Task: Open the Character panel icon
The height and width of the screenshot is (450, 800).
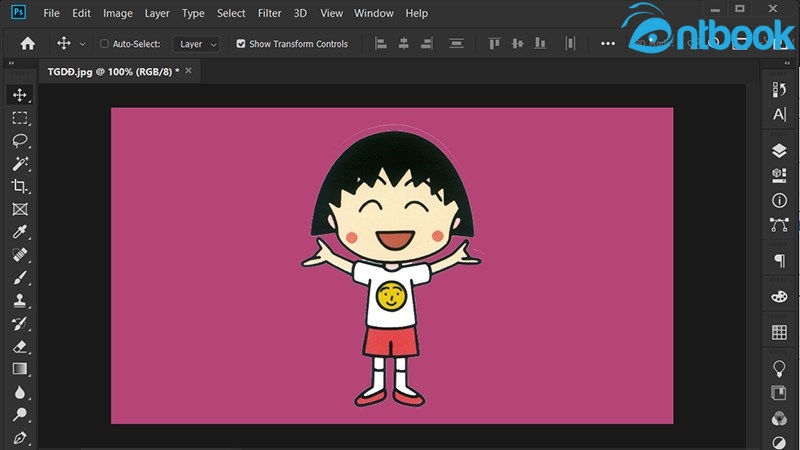Action: [x=779, y=114]
